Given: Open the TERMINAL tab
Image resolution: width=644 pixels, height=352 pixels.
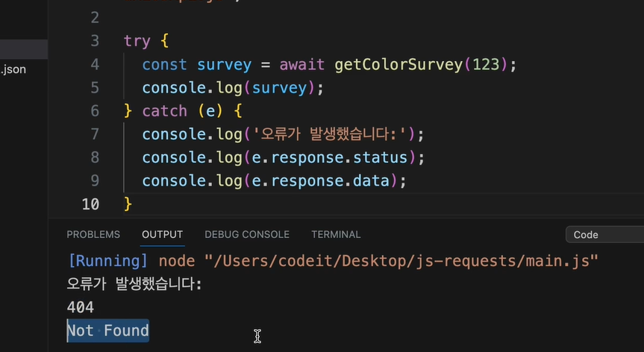Looking at the screenshot, I should pos(336,235).
